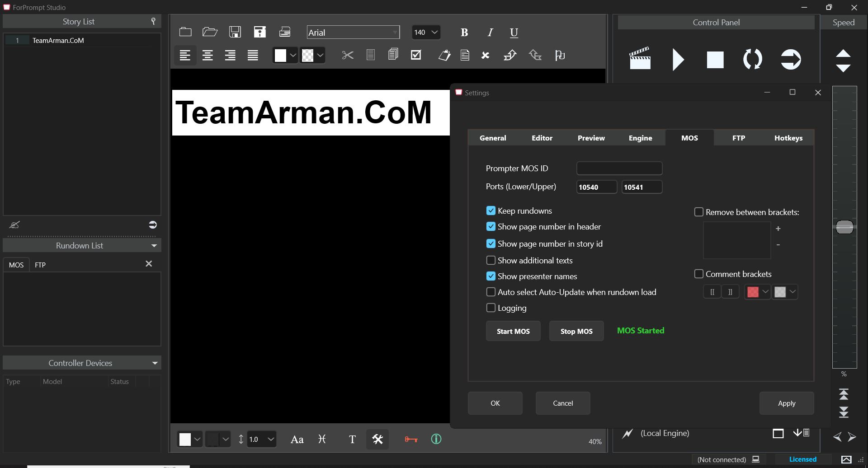Switch to the Editor settings tab
Image resolution: width=868 pixels, height=468 pixels.
[x=542, y=138]
